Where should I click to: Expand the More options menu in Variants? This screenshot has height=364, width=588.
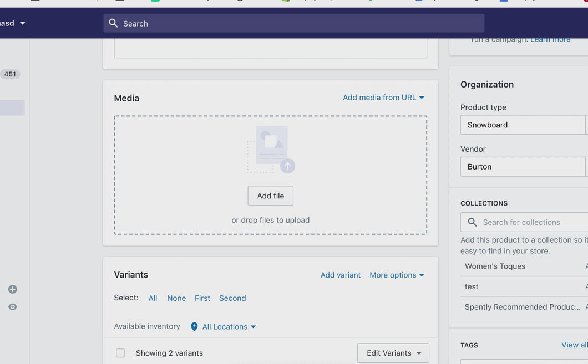pyautogui.click(x=397, y=275)
